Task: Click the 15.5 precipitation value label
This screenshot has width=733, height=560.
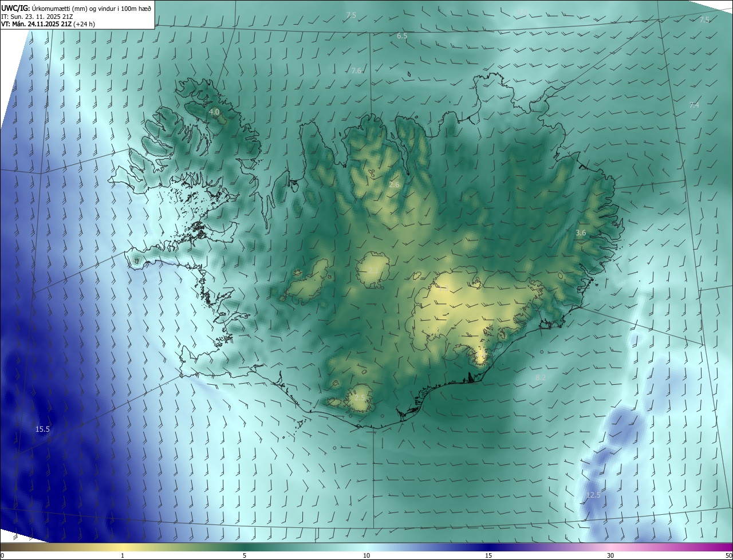Action: 42,429
